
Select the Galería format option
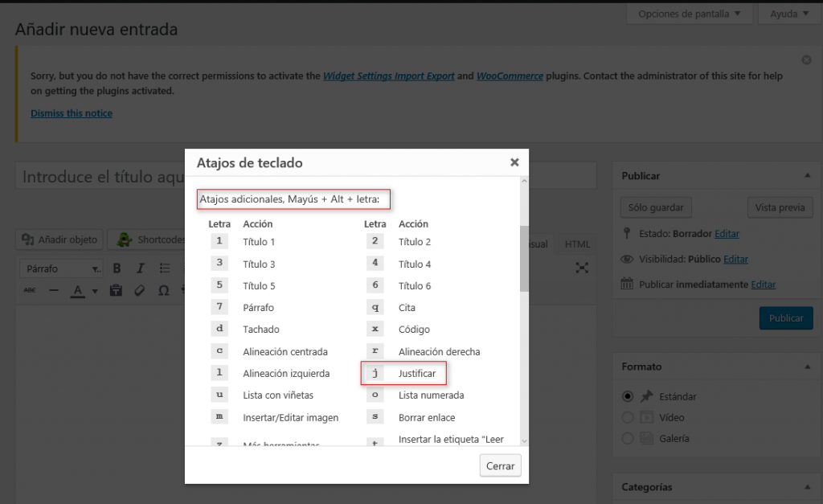click(629, 439)
